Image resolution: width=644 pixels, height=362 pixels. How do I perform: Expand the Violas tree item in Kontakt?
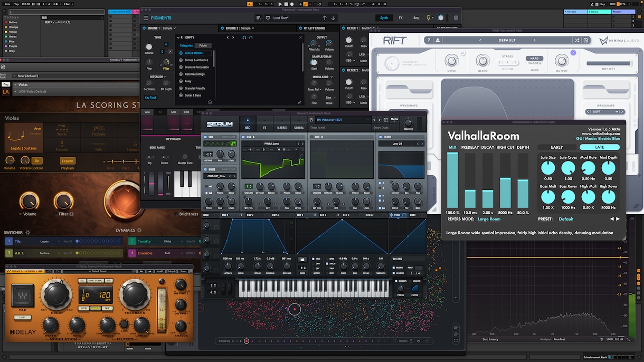tap(14, 84)
